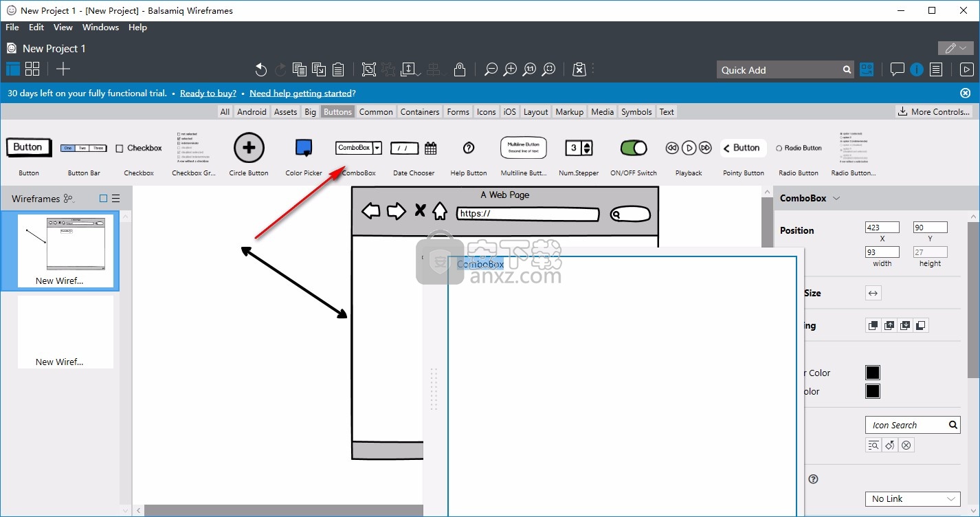The height and width of the screenshot is (517, 980).
Task: Open the project notes list icon
Action: [x=936, y=69]
